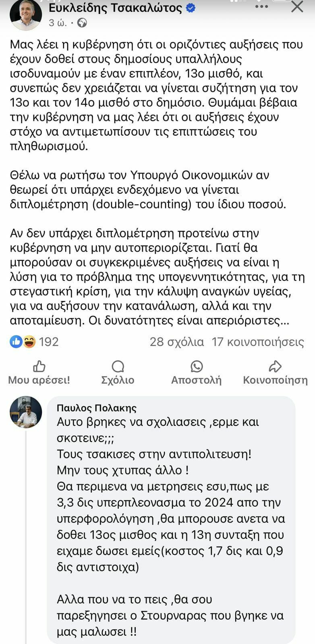Viewport: 315px width, 644px height.
Task: Open the three-dot post options menu
Action: (261, 7)
